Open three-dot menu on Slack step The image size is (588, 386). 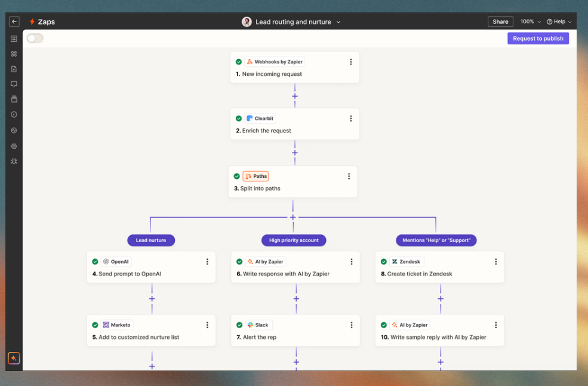tap(351, 325)
